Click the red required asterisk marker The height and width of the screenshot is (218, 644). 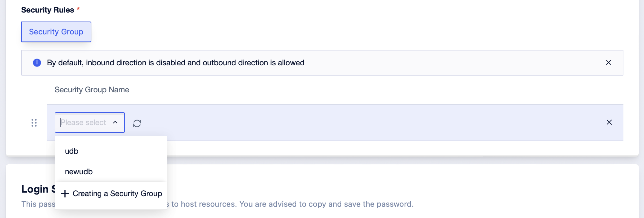pyautogui.click(x=78, y=9)
